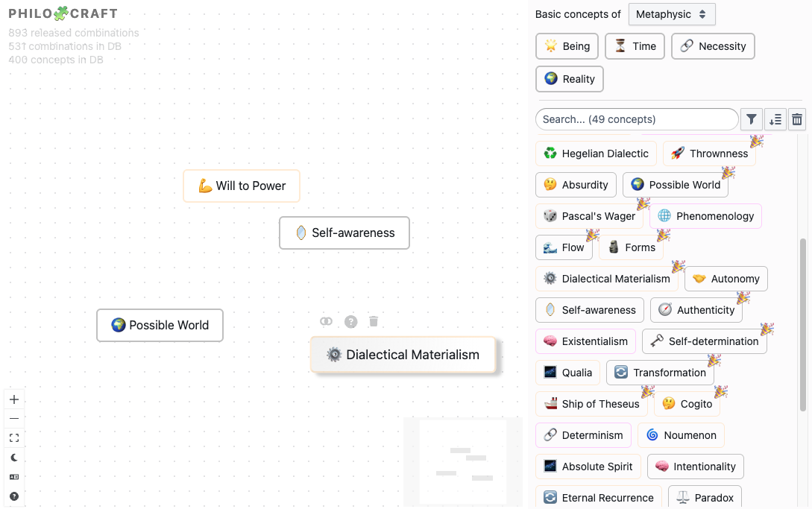Image resolution: width=812 pixels, height=509 pixels.
Task: Zoom out of the canvas with minus
Action: coord(14,418)
